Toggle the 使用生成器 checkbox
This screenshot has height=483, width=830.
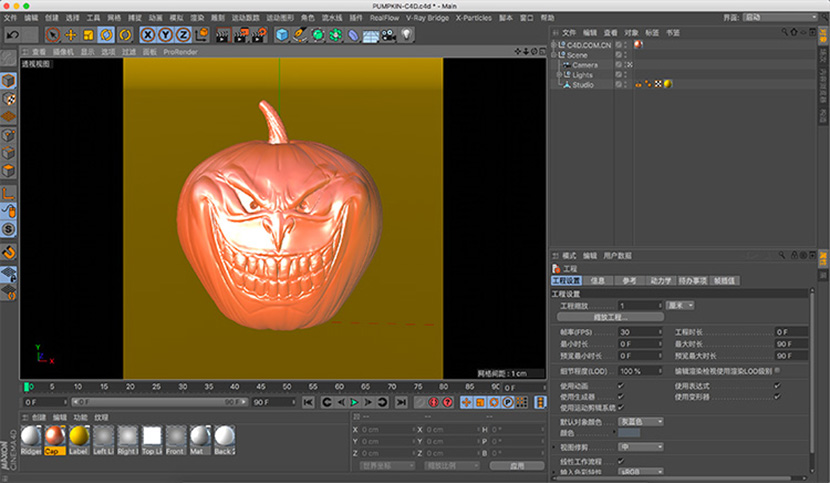(620, 396)
